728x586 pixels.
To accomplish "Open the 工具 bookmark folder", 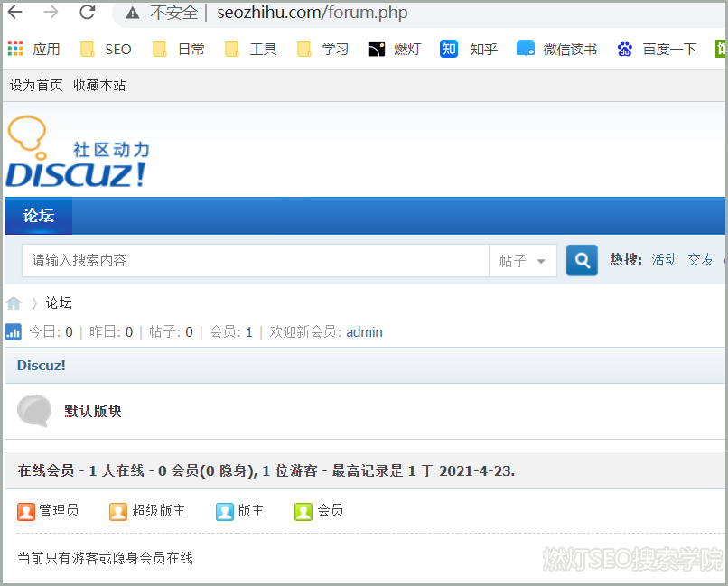I will (x=251, y=49).
